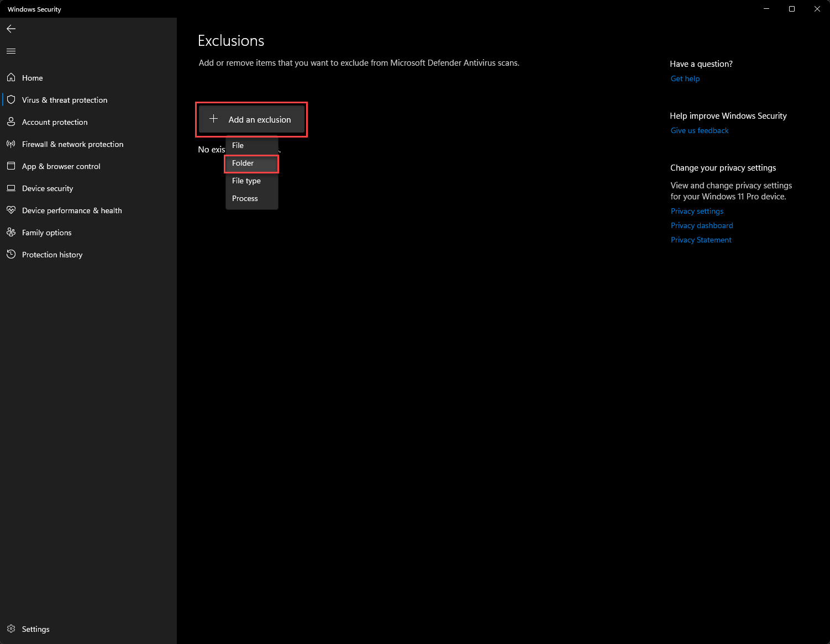
Task: Open Settings in sidebar
Action: point(88,629)
